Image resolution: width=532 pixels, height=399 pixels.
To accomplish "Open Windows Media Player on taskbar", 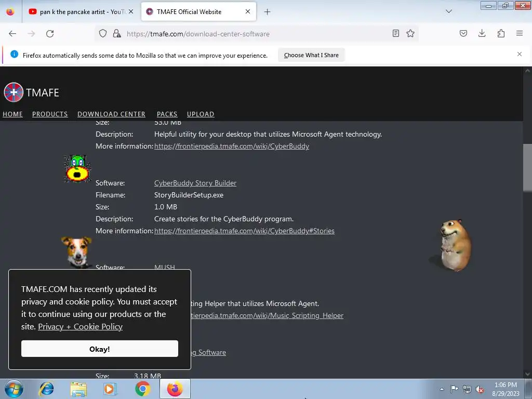I will point(110,389).
